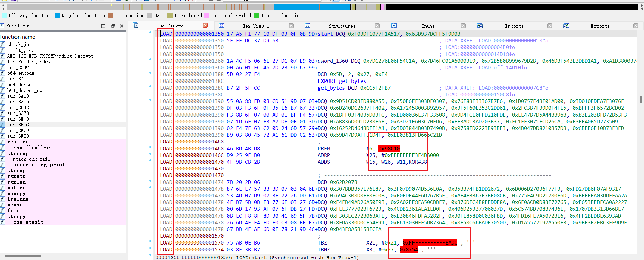Switch to the Structures tab
644x260 pixels.
[x=342, y=26]
